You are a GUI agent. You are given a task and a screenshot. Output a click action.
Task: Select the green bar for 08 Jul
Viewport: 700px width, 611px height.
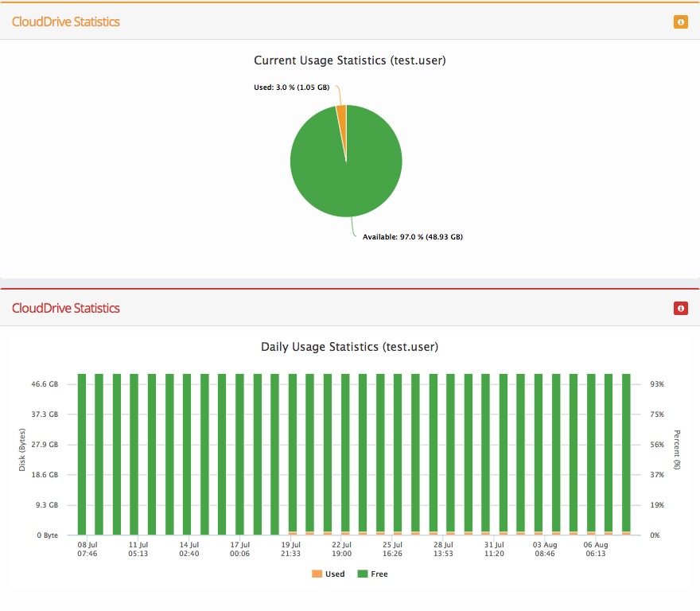[82, 453]
